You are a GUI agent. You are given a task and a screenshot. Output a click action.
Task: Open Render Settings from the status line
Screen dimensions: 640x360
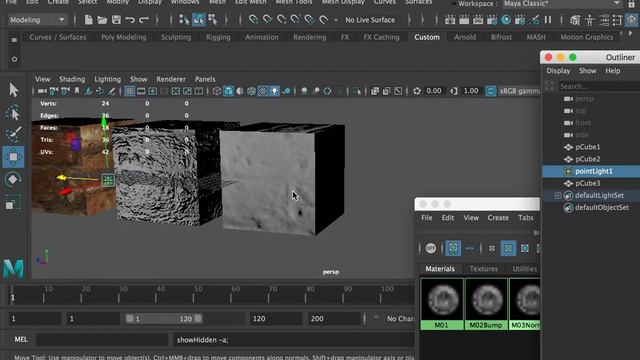coord(492,20)
